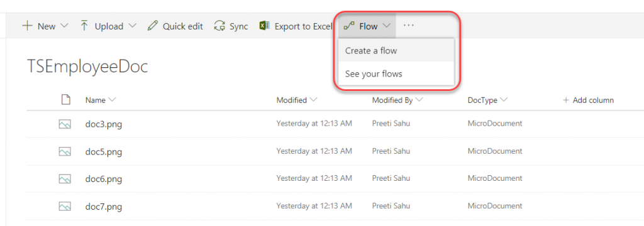644x226 pixels.
Task: Click the file type column header icon
Action: [x=65, y=100]
